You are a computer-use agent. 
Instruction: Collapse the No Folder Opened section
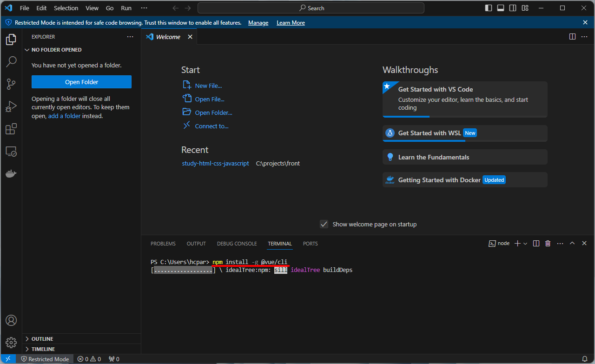click(x=81, y=50)
